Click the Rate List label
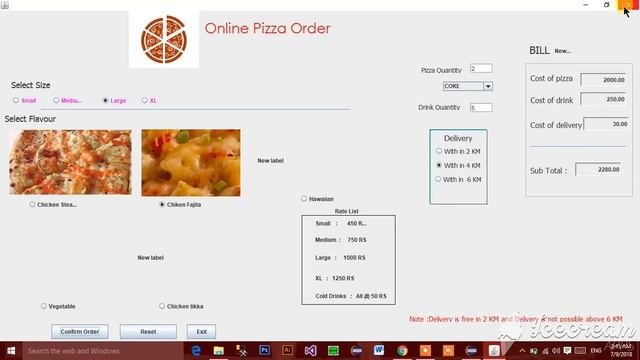 347,211
